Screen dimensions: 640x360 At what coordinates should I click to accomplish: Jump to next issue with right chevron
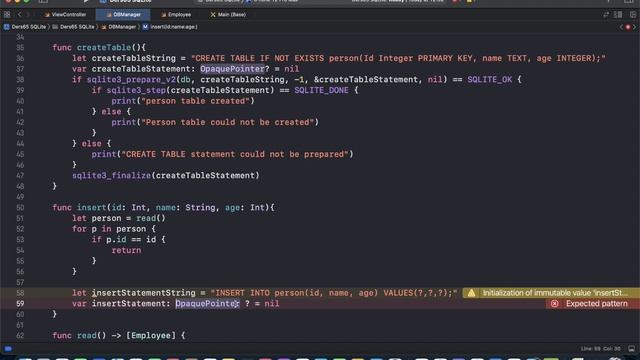634,27
